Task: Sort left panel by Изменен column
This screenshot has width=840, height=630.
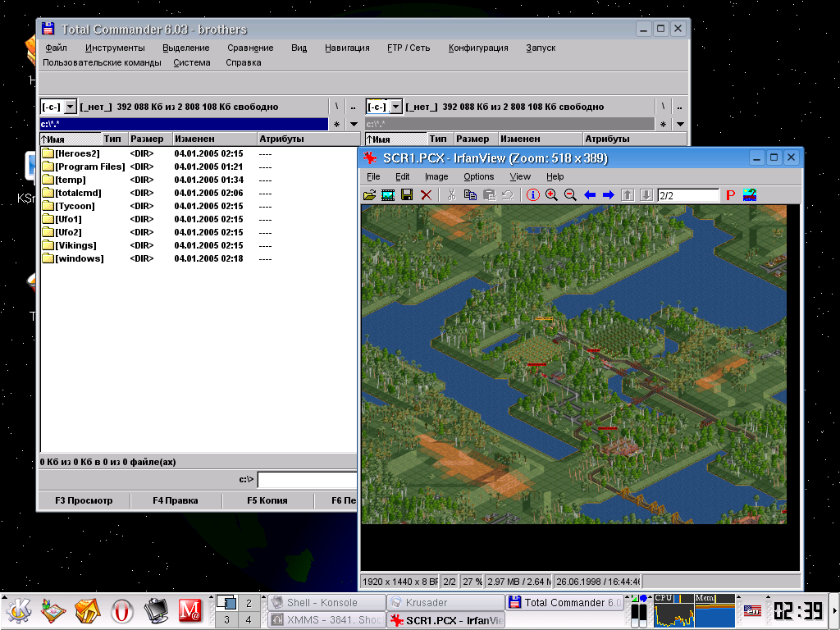Action: point(215,139)
